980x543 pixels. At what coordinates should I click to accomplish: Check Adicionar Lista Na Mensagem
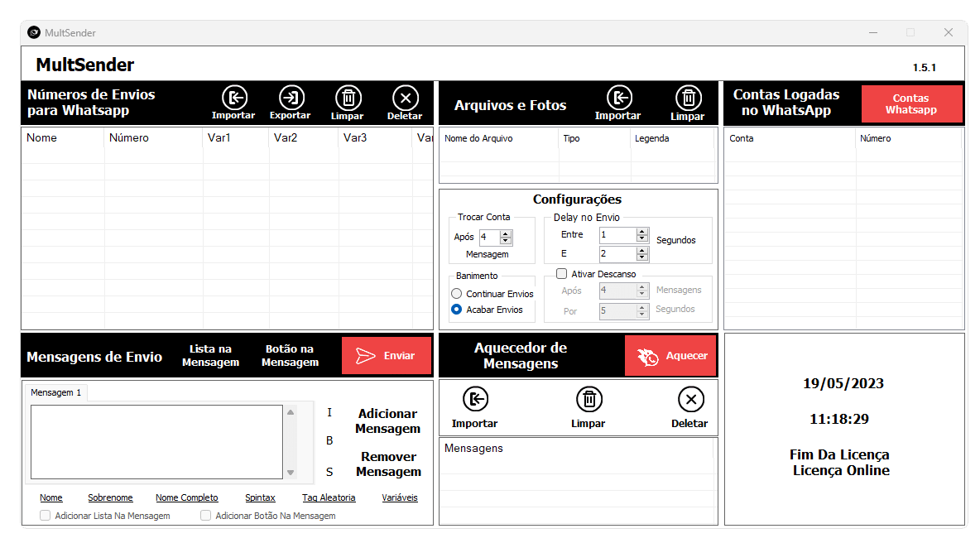(45, 516)
